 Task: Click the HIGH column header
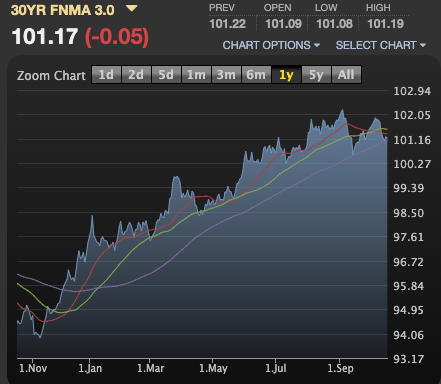point(378,8)
